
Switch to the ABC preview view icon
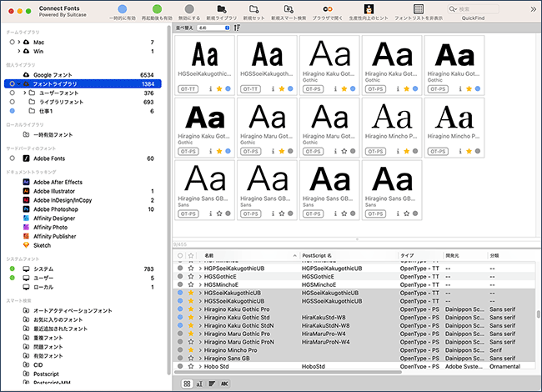[x=224, y=384]
